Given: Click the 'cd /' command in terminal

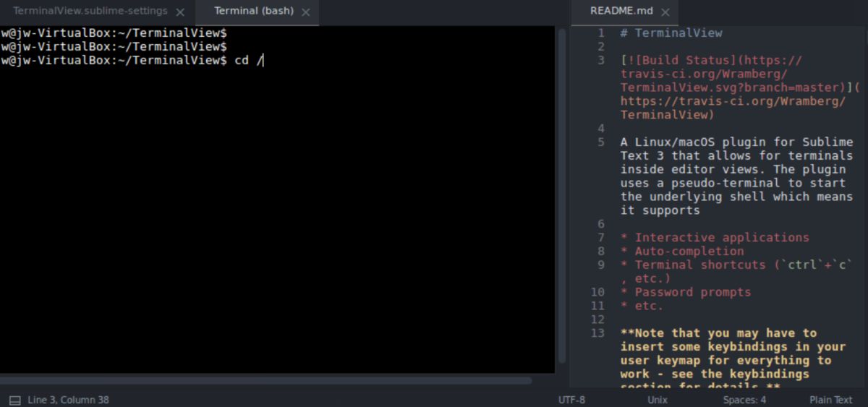Looking at the screenshot, I should tap(249, 60).
